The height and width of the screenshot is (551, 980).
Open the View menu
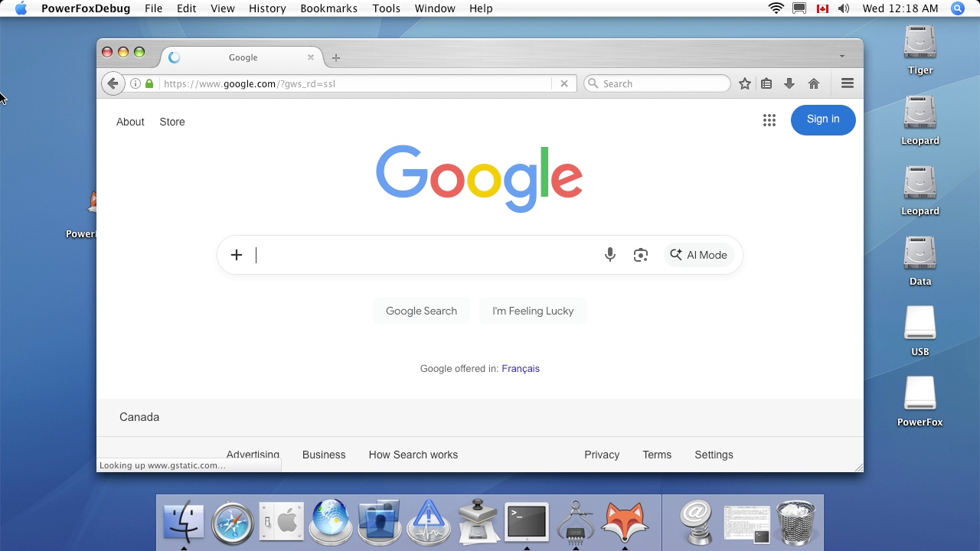pyautogui.click(x=223, y=8)
